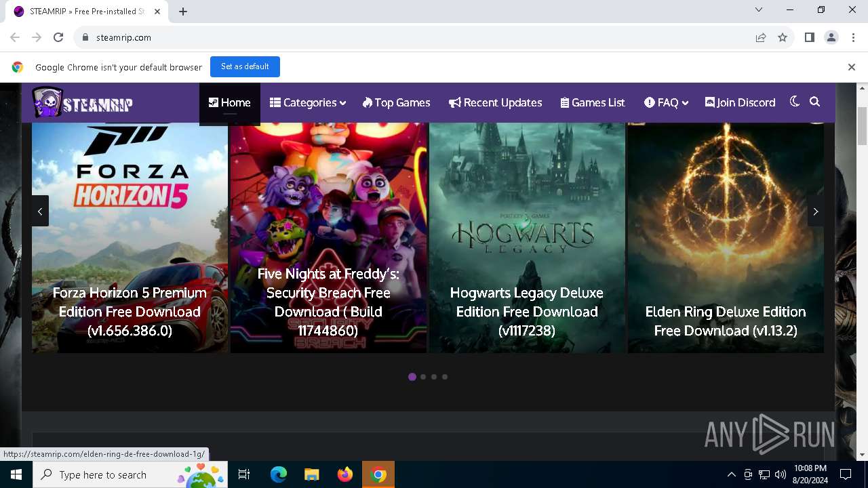Viewport: 868px width, 488px height.
Task: Select the second carousel pagination dot
Action: click(x=423, y=377)
